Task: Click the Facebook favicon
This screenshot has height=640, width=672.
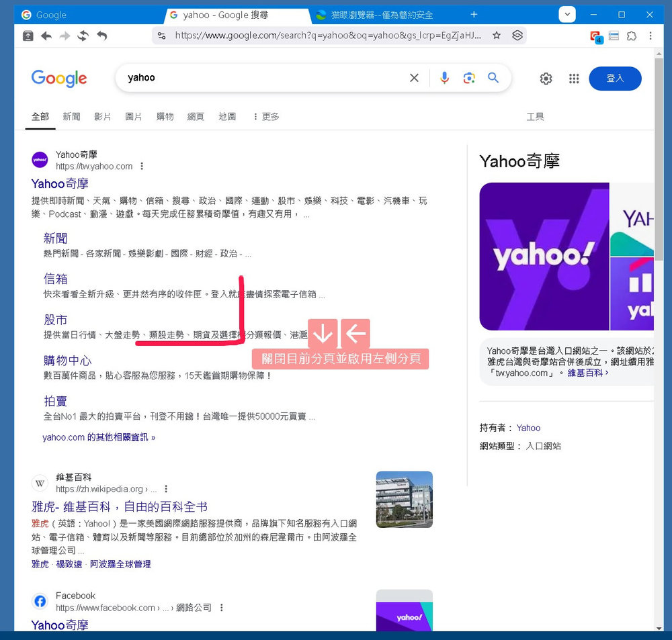Action: [x=40, y=602]
